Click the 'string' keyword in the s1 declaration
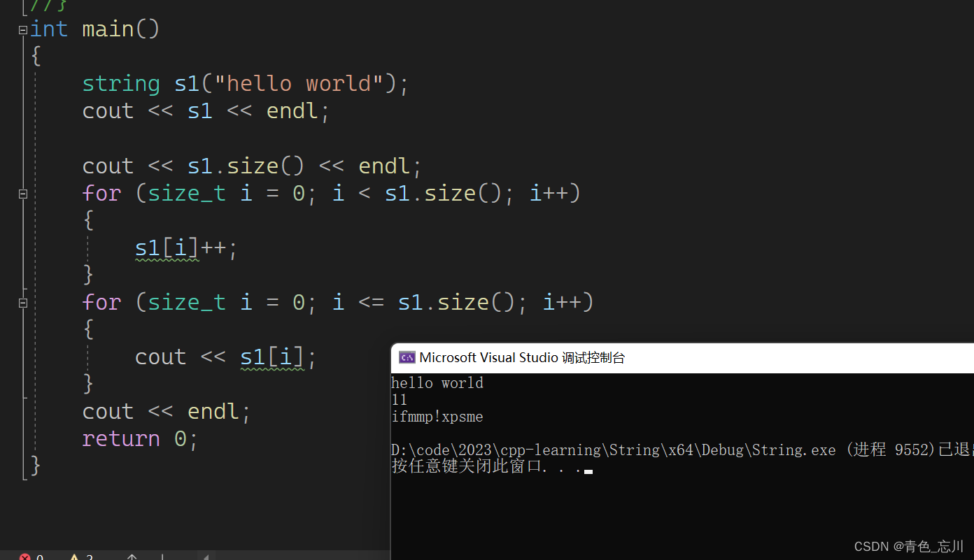Screen dimensions: 974x560 121,84
